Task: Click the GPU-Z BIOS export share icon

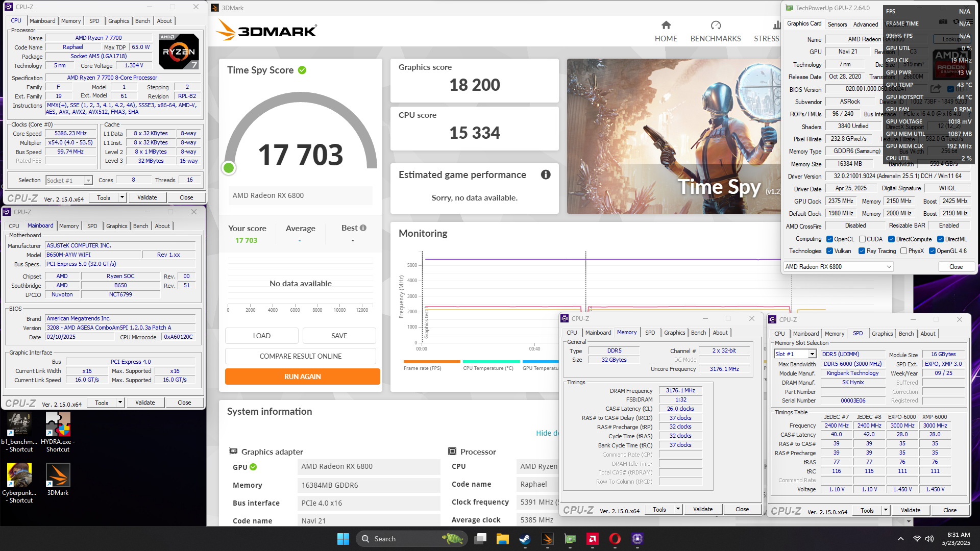Action: [x=936, y=89]
